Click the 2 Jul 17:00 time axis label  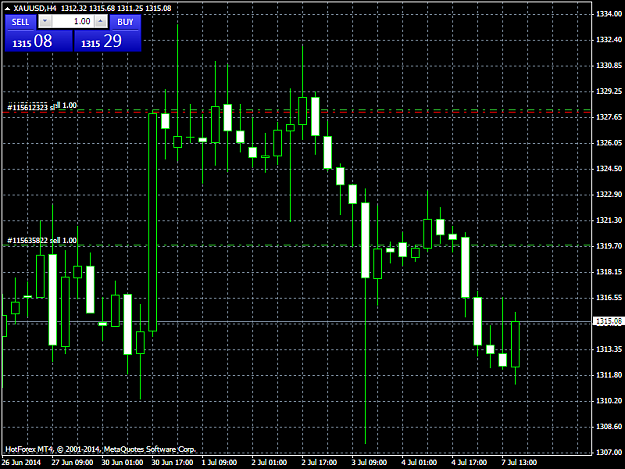[319, 462]
